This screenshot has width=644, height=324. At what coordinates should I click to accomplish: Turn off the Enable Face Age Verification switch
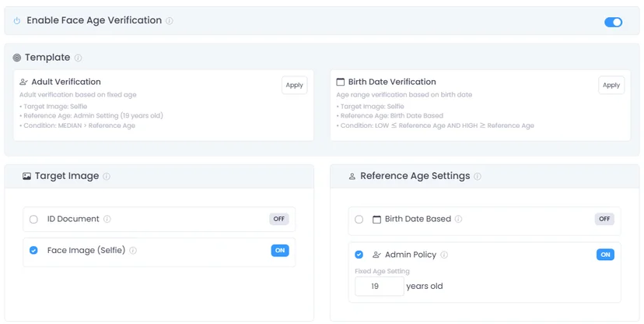[x=613, y=23]
